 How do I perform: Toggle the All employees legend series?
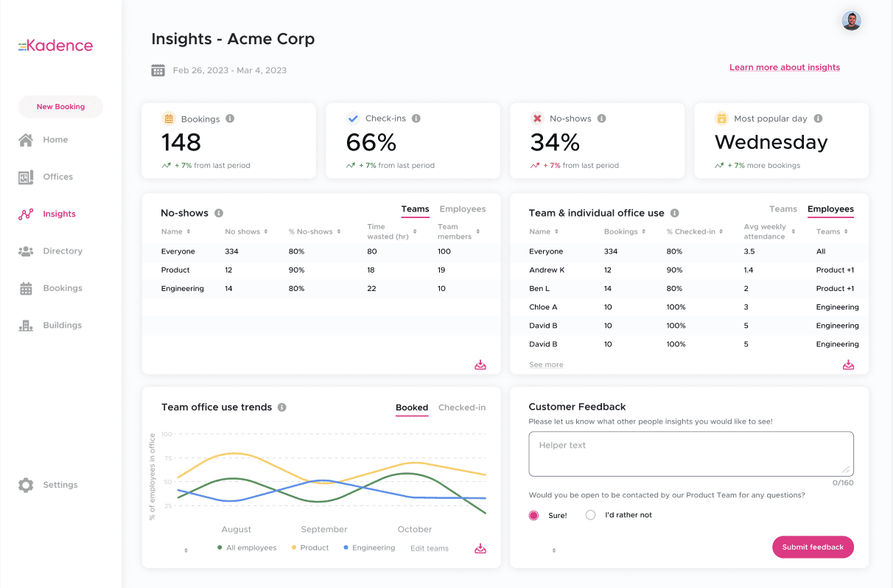[x=247, y=547]
